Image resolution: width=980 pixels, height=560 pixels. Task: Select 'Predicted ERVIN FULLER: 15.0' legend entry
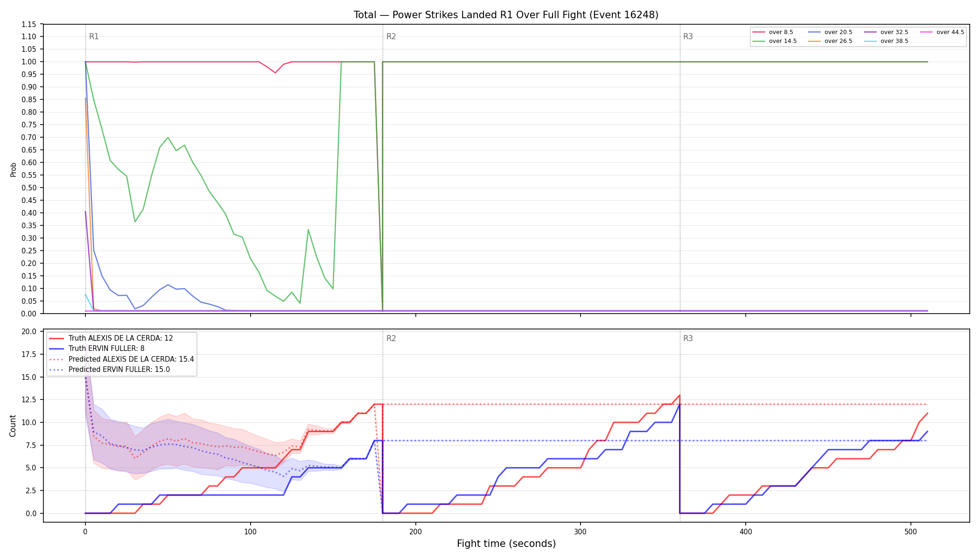[110, 370]
